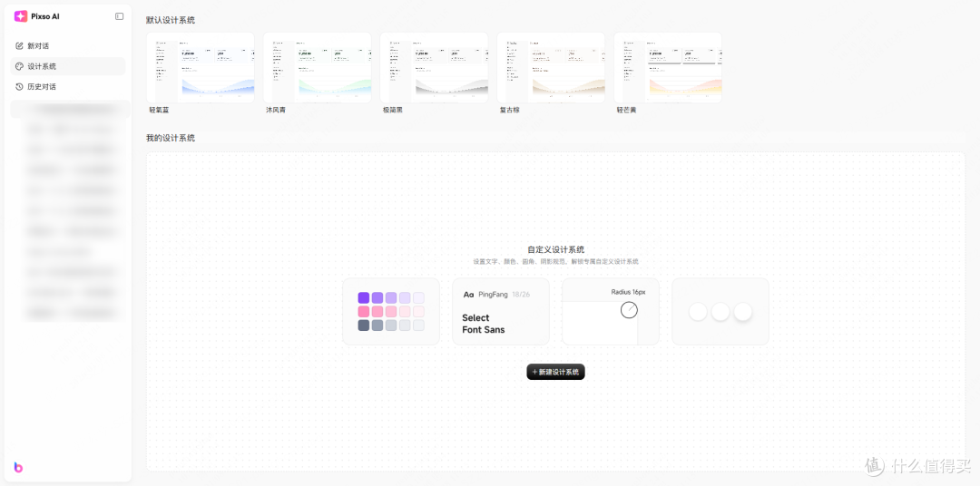The image size is (980, 486).
Task: Select the 轻芒黄 design system thumbnail
Action: 668,67
